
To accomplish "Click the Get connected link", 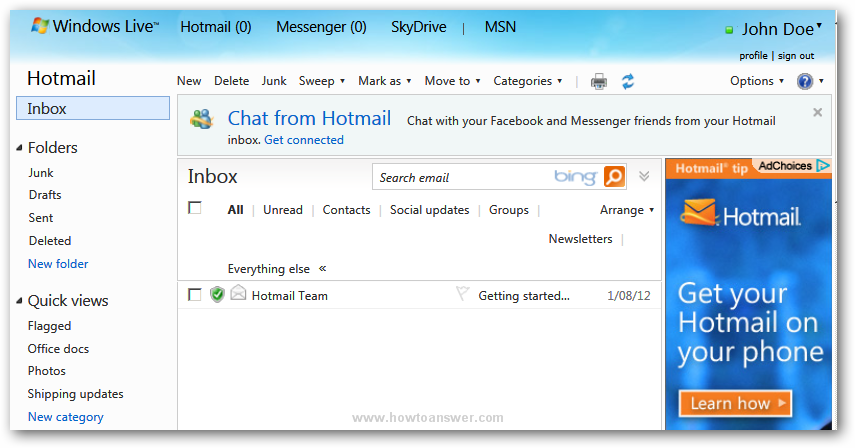I will (x=304, y=140).
